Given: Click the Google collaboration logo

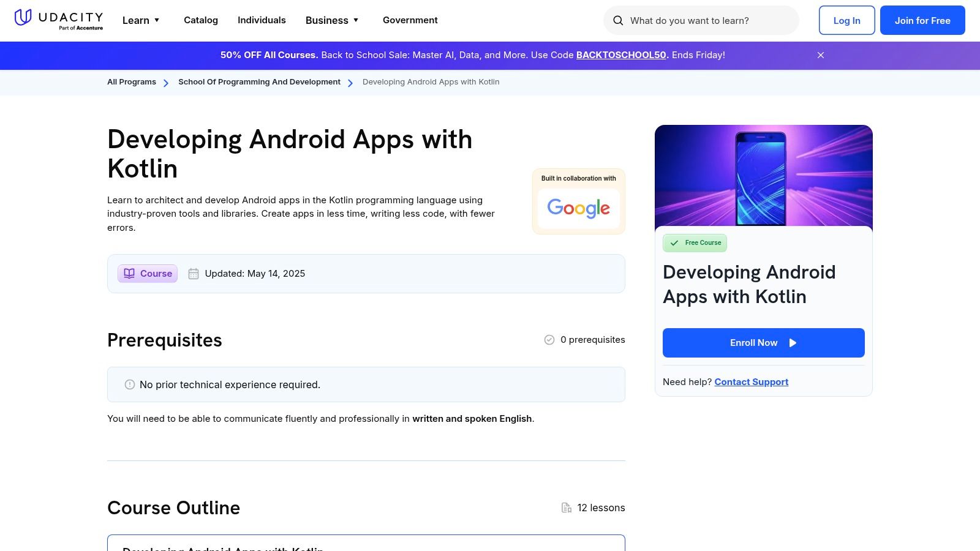Looking at the screenshot, I should coord(579,208).
